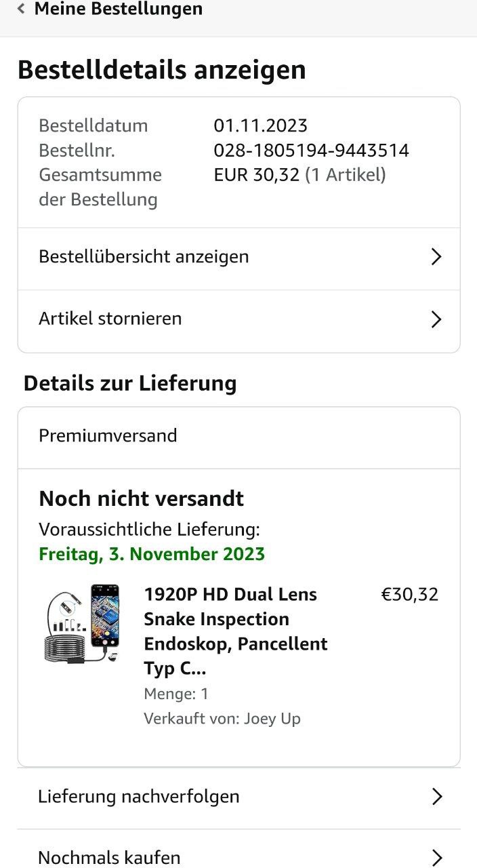Image resolution: width=477 pixels, height=868 pixels.
Task: Tap Nochmals kaufen row
Action: 109,857
